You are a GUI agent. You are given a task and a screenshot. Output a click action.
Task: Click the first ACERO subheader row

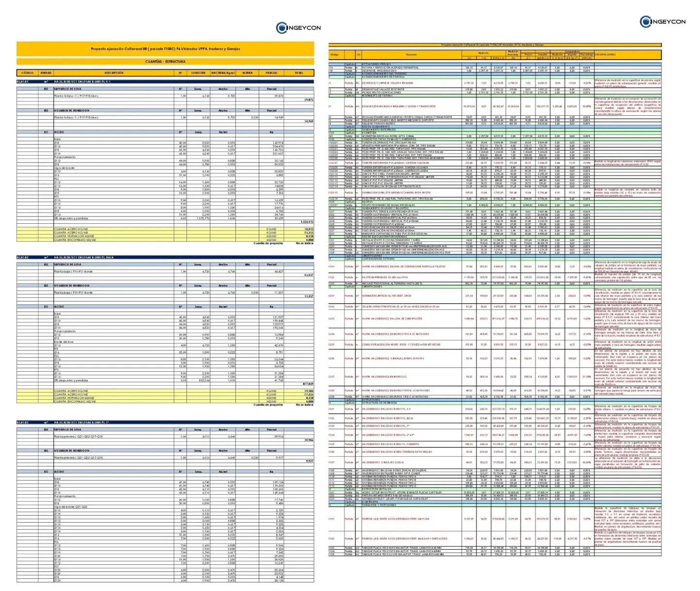point(59,132)
